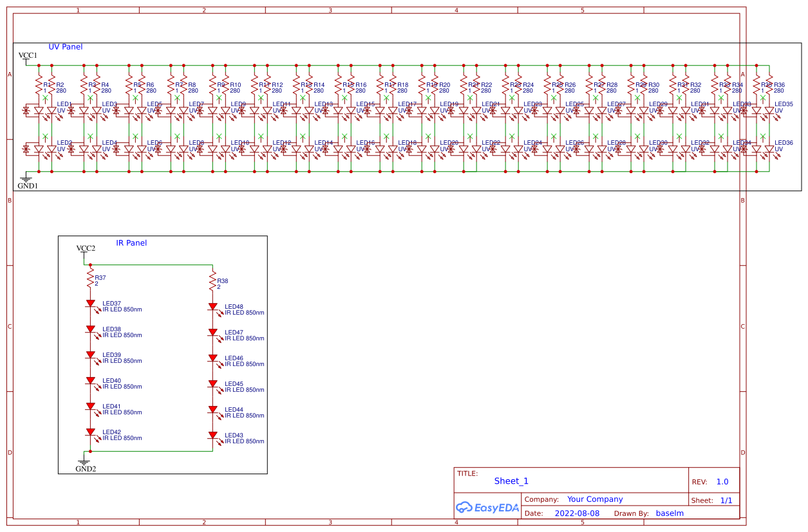Select the GND2 ground symbol
The image size is (808, 532).
84,462
